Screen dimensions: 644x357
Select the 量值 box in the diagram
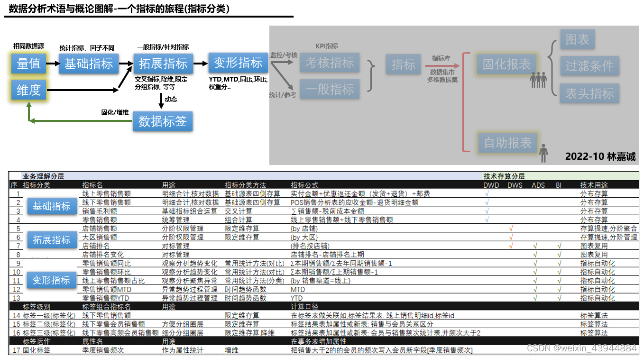point(29,64)
